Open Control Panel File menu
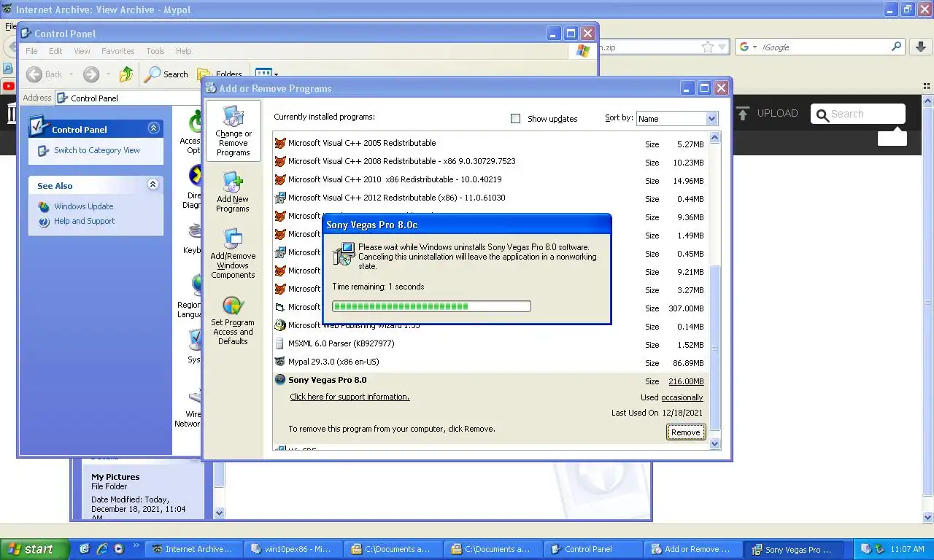The image size is (934, 560). (x=31, y=51)
